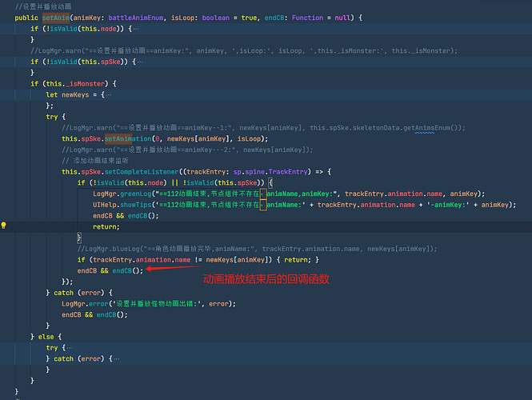Click the top comment //设置并播放动画
Image resolution: width=532 pixels, height=400 pixels.
pyautogui.click(x=43, y=6)
